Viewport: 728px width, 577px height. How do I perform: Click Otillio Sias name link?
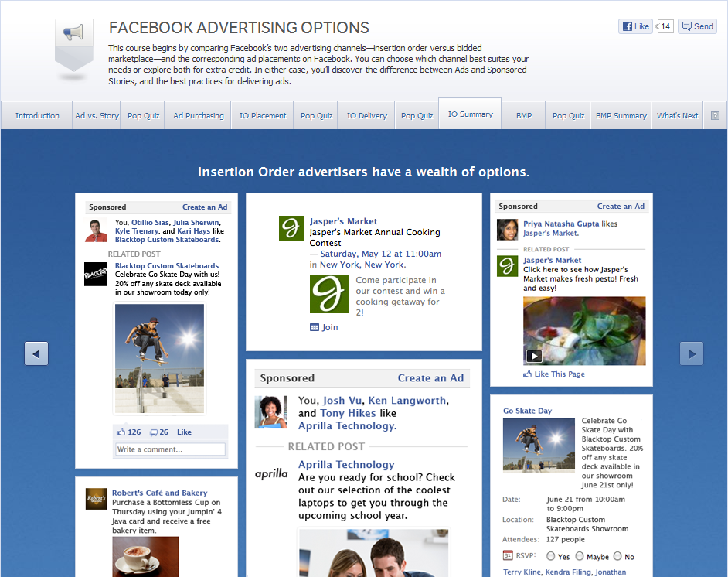click(x=150, y=223)
